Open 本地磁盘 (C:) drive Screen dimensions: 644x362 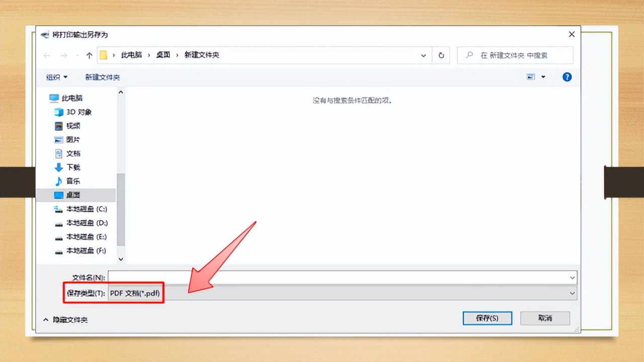coord(80,209)
